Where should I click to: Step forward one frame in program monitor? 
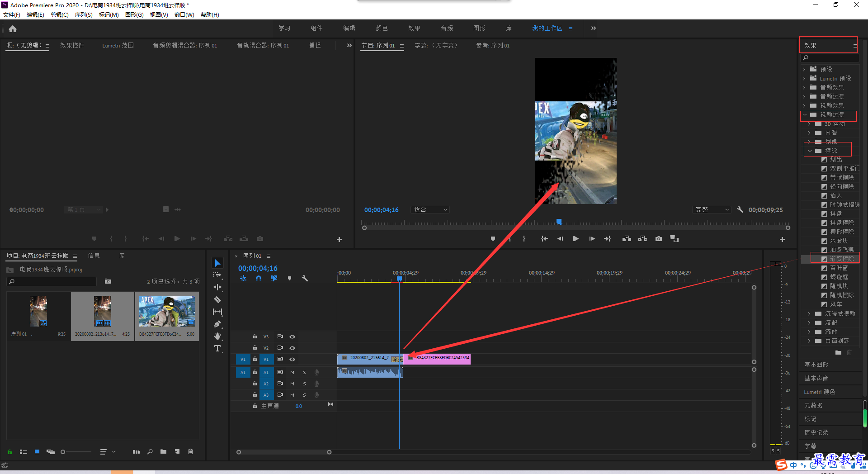click(592, 239)
